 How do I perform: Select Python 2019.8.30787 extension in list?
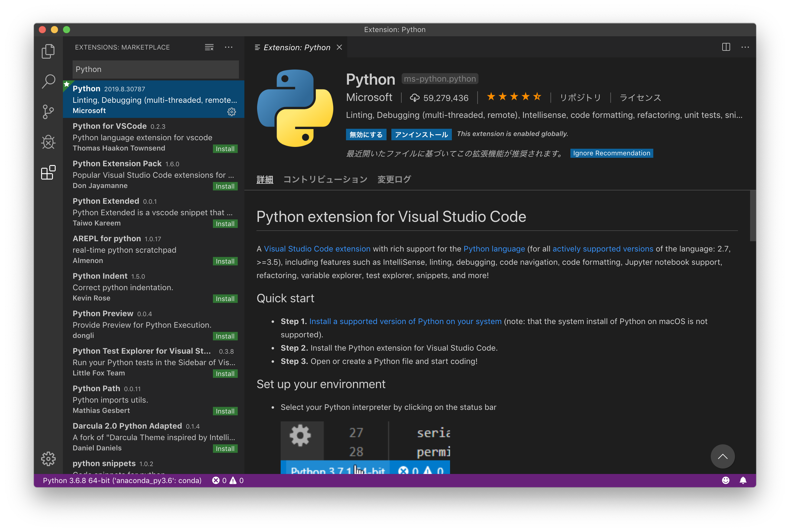pyautogui.click(x=153, y=99)
